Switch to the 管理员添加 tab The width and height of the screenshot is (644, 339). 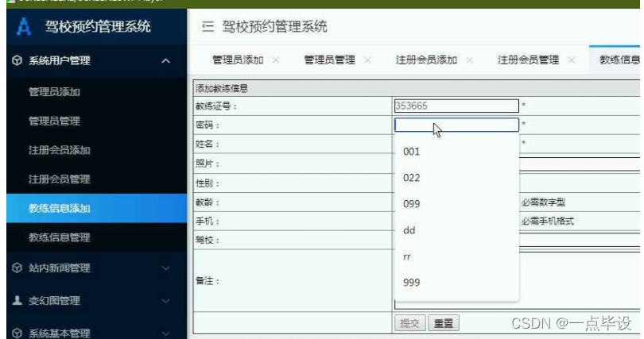click(238, 60)
